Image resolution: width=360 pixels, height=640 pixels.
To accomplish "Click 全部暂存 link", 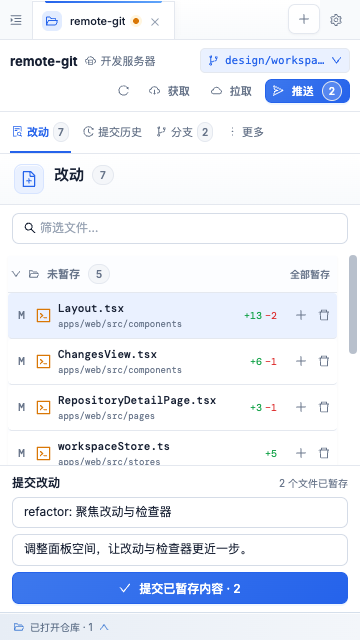I will pos(310,275).
